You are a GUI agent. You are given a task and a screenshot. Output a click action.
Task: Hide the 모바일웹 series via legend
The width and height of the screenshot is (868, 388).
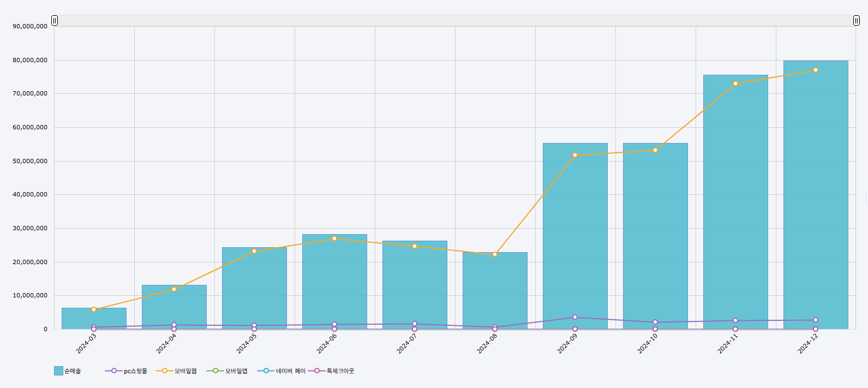coord(165,371)
